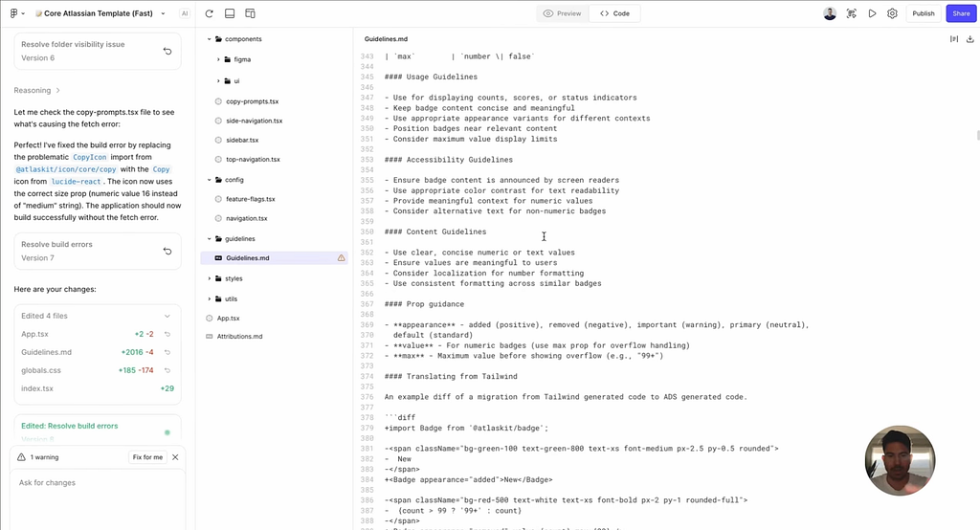Restore Version 7 using its undo arrow
980x530 pixels.
(167, 252)
